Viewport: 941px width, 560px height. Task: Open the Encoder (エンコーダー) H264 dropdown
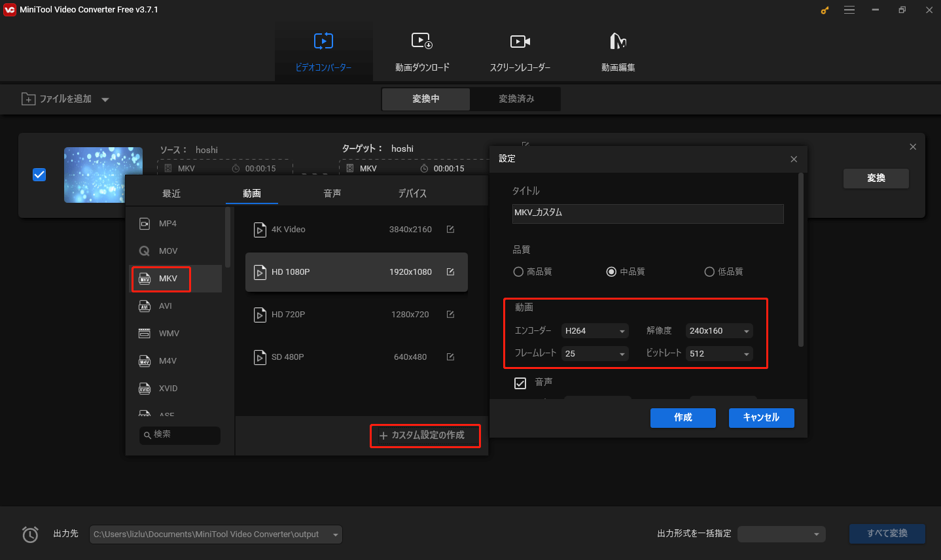coord(595,331)
